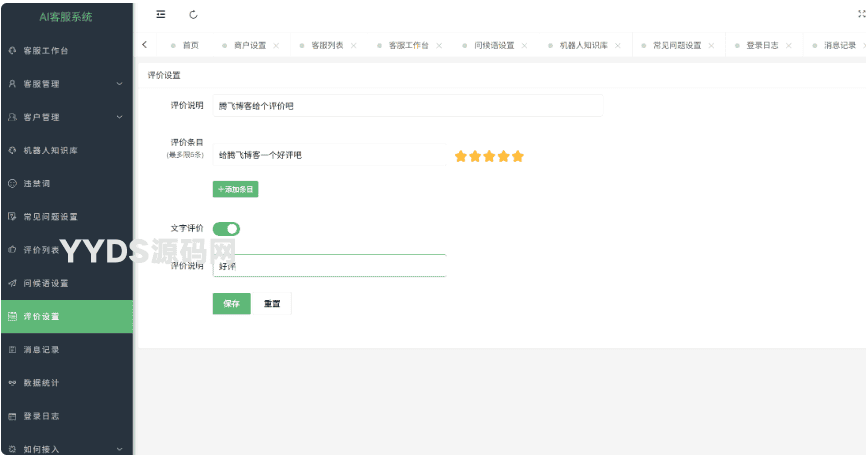This screenshot has height=455, width=866.
Task: Click the 评价设置 card heading
Action: point(164,75)
